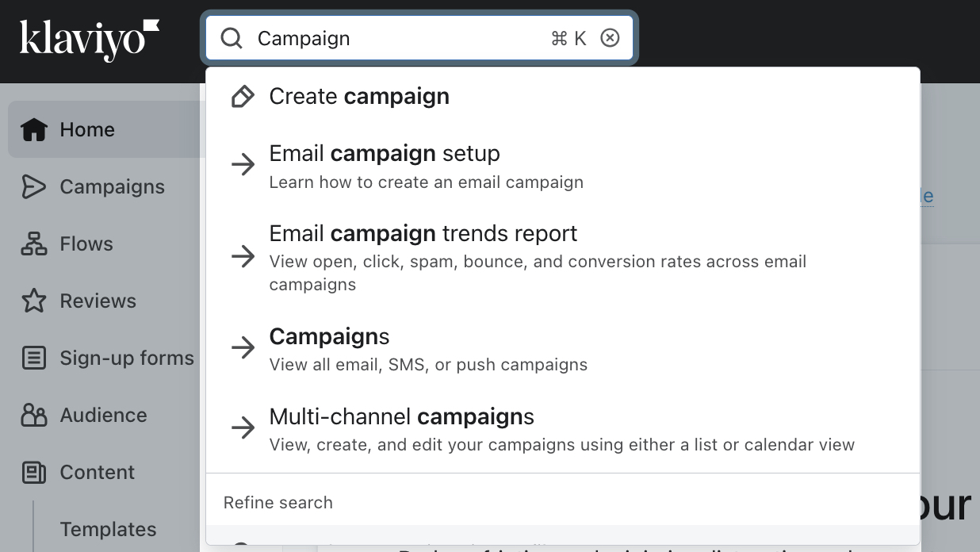
Task: Click the Content newspaper icon
Action: (x=34, y=473)
